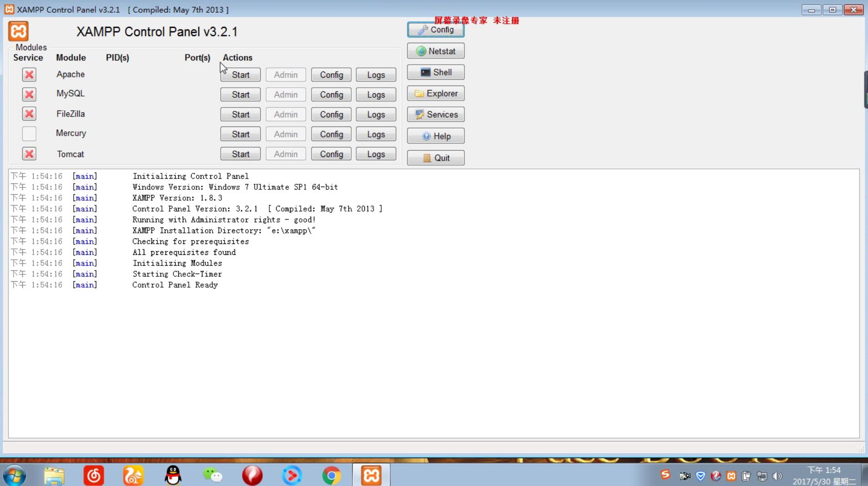Start the Apache module
Image resolution: width=868 pixels, height=486 pixels.
240,75
